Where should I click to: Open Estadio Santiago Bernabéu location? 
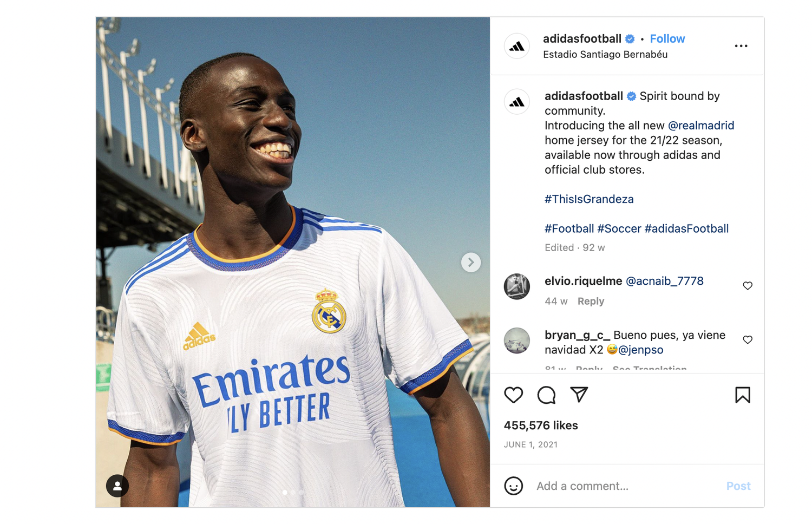[605, 54]
